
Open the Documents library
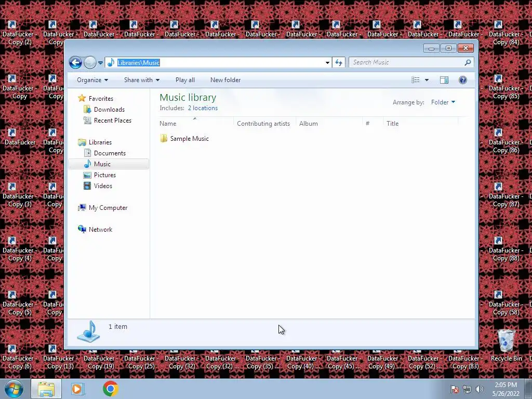(x=110, y=153)
